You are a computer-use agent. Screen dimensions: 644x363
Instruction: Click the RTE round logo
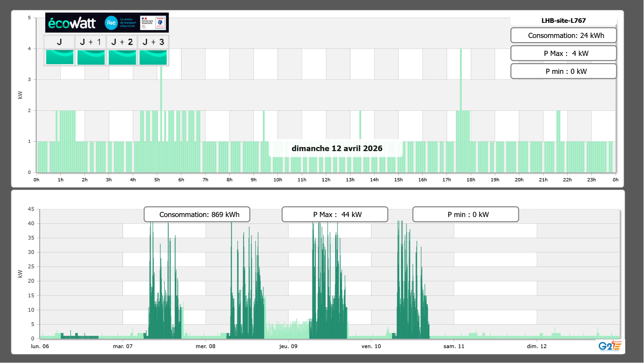coord(111,23)
